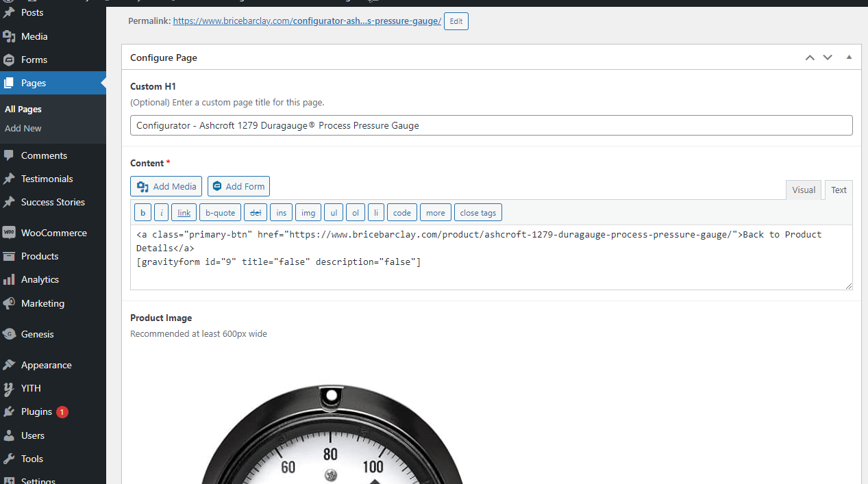Screen dimensions: 868x484
Task: Click the Add Form button
Action: (239, 186)
